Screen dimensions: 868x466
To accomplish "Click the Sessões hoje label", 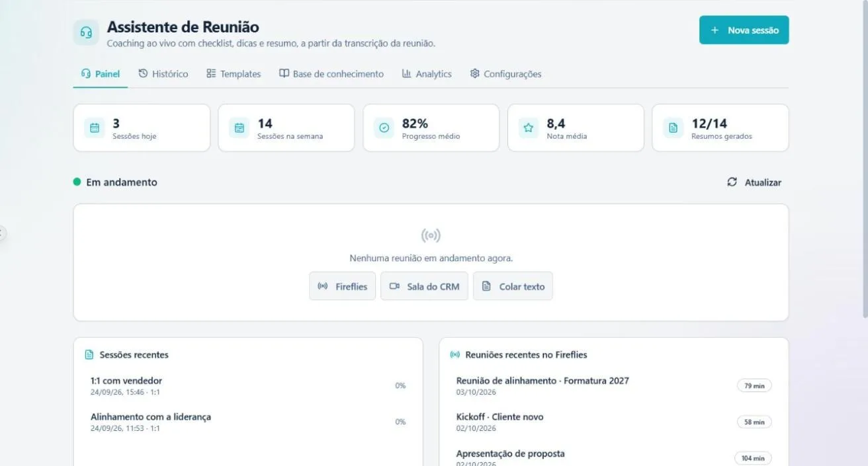I will 134,137.
